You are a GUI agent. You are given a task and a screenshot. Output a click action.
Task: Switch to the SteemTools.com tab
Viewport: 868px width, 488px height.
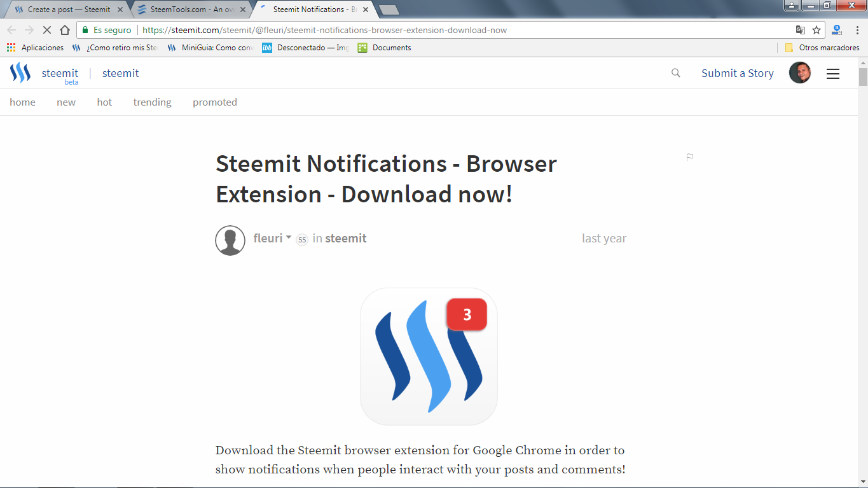pyautogui.click(x=191, y=10)
